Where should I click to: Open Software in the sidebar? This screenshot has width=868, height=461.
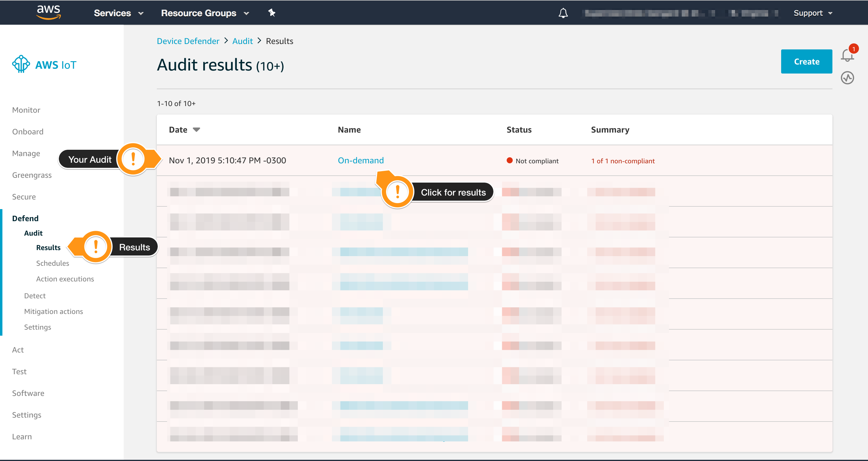pos(28,393)
